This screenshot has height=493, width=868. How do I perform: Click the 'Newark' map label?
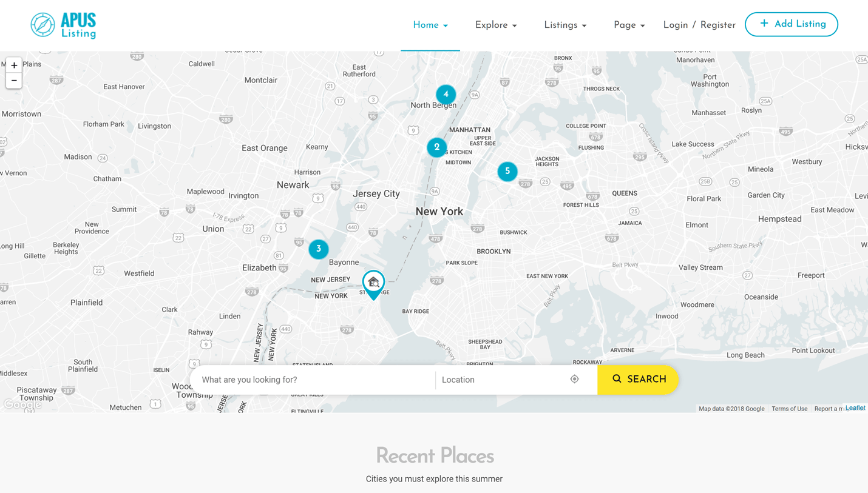pyautogui.click(x=293, y=185)
